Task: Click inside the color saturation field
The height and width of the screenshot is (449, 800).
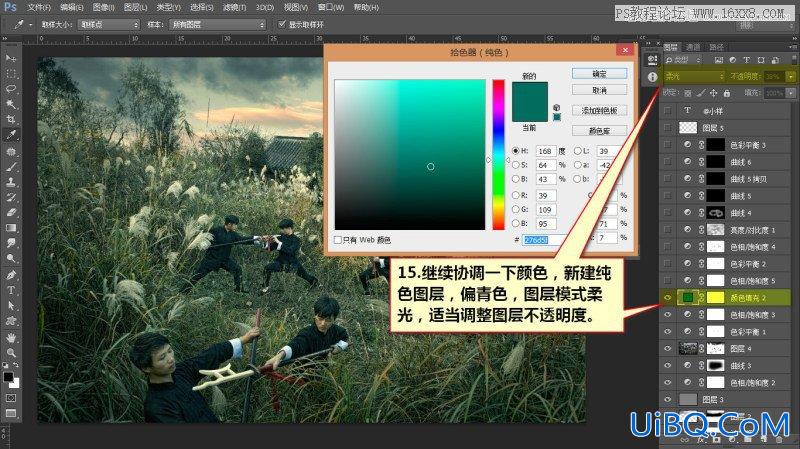Action: tap(410, 155)
